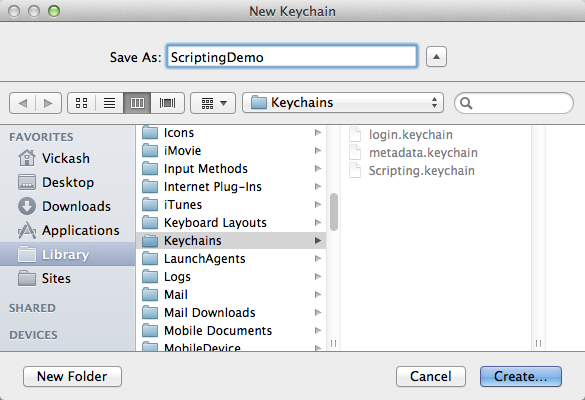Select the Mail Downloads folder
Image resolution: width=585 pixels, height=400 pixels.
coord(231,312)
